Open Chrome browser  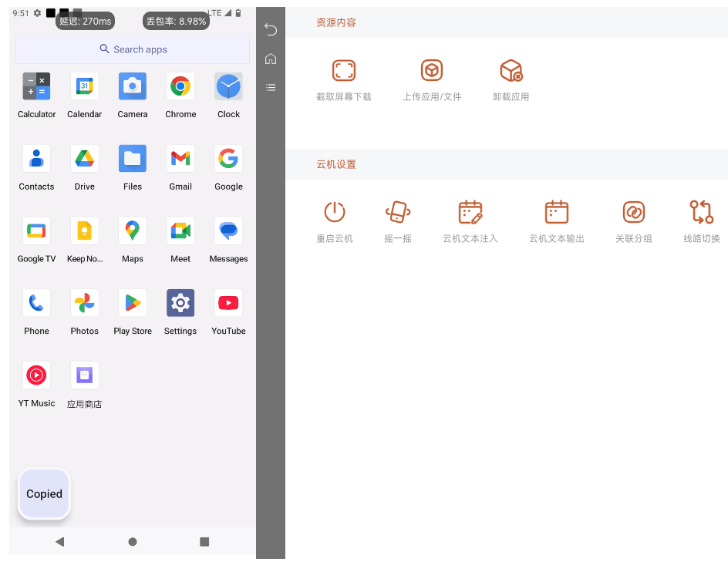[180, 86]
